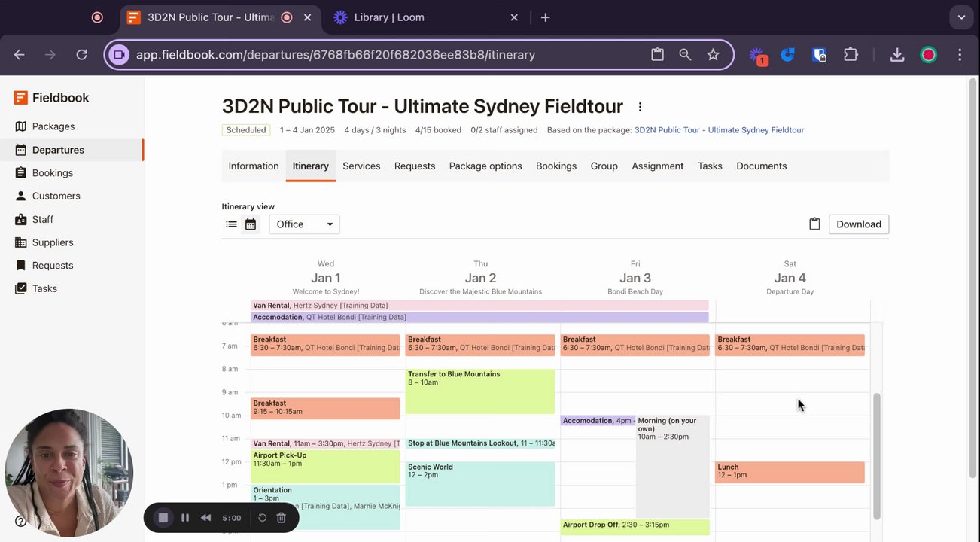This screenshot has width=980, height=542.
Task: Bookmark this page with the star
Action: click(x=713, y=55)
